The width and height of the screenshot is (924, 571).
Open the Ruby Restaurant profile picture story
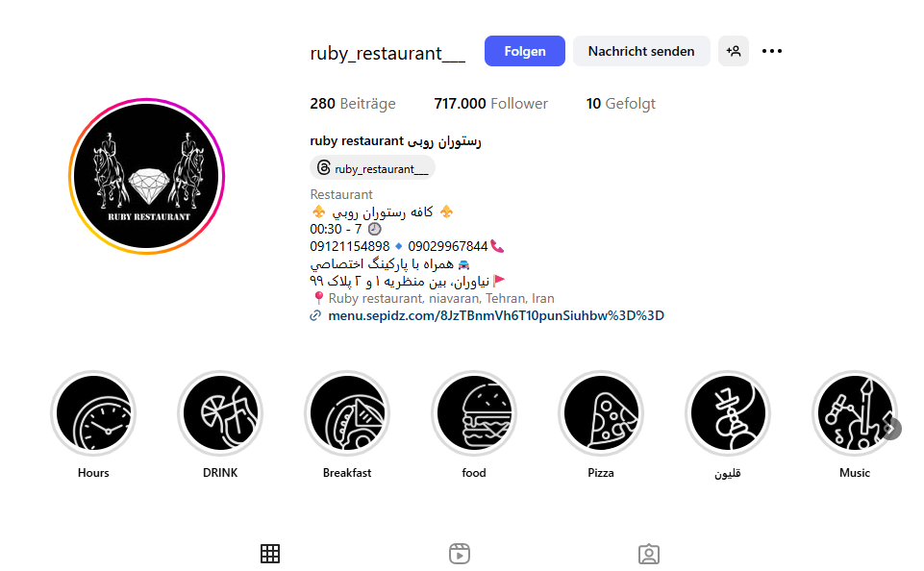[x=147, y=176]
